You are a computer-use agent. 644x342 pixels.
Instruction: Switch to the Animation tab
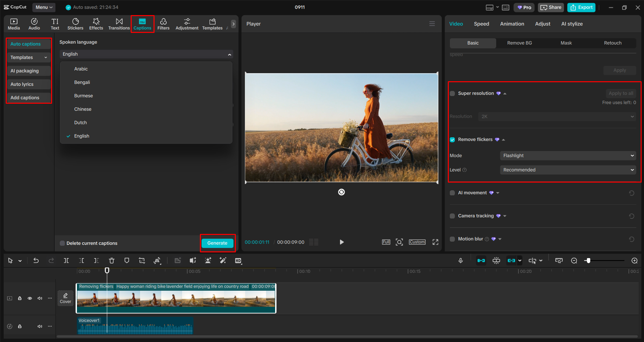pos(512,24)
